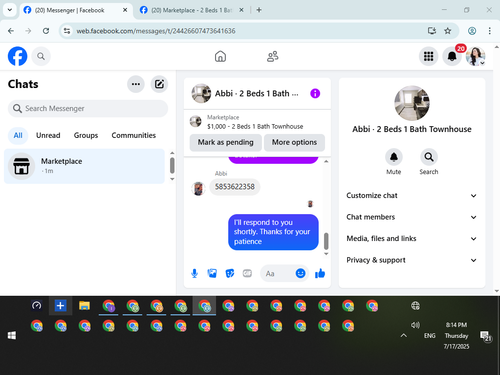Click the message list scrollbar thumb
Viewport: 500px width, 375px height.
point(326,241)
